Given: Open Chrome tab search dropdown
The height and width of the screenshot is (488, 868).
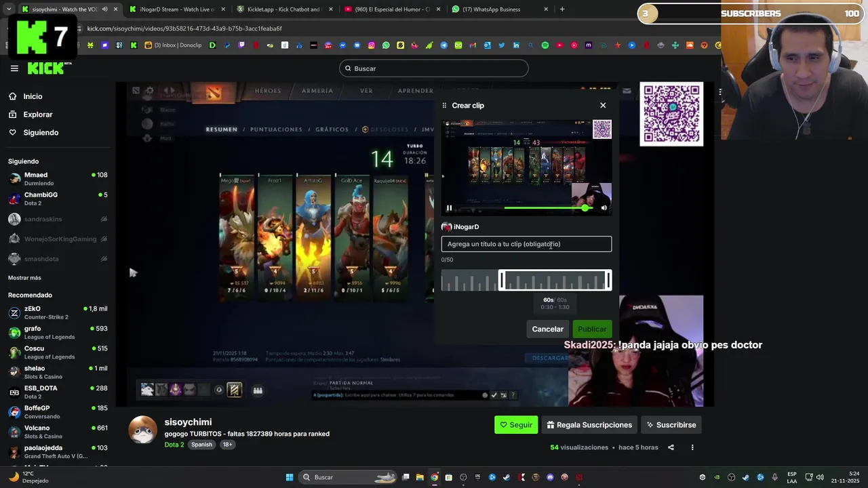Looking at the screenshot, I should coord(8,9).
